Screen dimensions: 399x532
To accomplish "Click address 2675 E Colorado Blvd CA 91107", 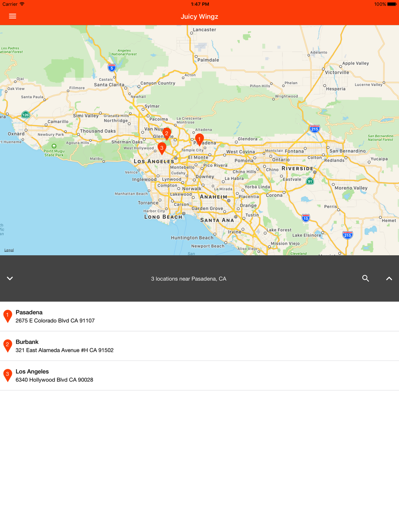I will click(x=55, y=321).
